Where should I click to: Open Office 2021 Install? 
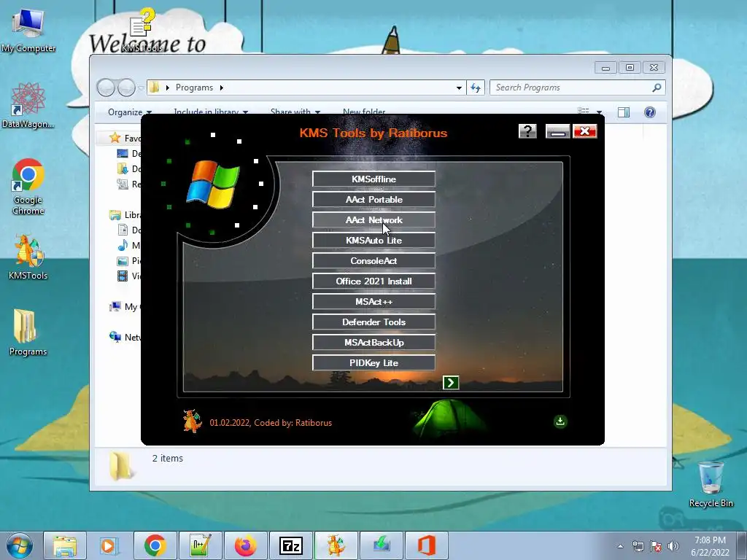click(373, 281)
